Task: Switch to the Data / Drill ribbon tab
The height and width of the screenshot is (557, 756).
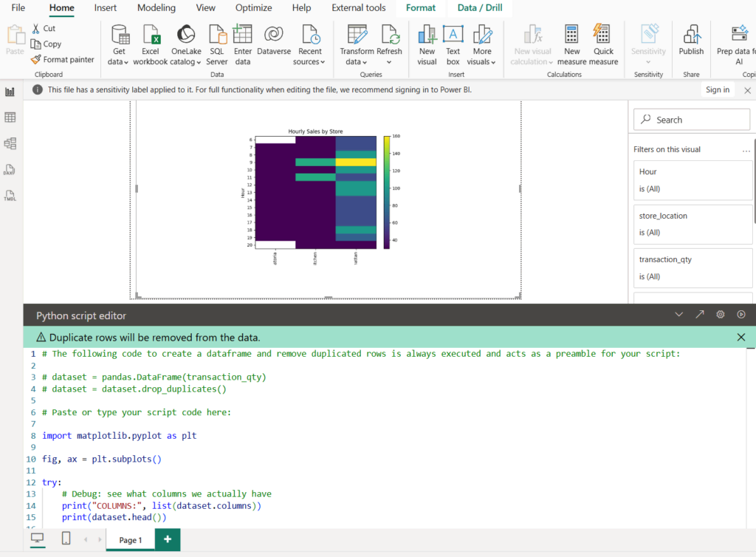Action: (478, 8)
